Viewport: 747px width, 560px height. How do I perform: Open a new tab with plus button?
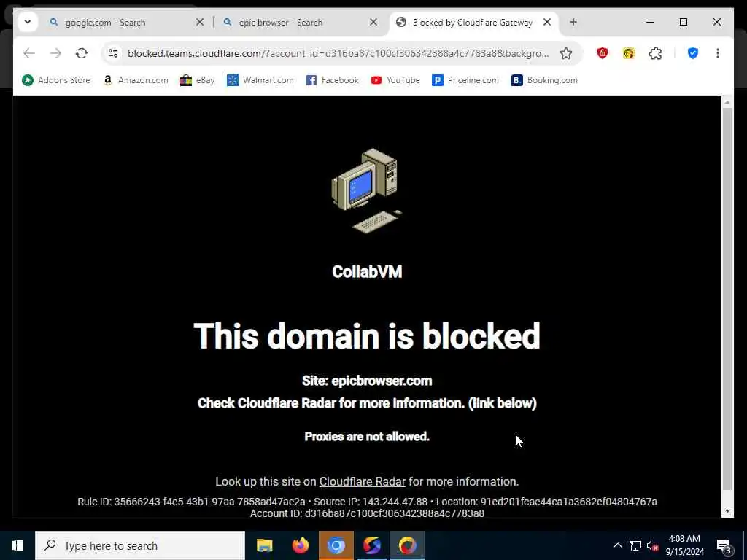(573, 22)
